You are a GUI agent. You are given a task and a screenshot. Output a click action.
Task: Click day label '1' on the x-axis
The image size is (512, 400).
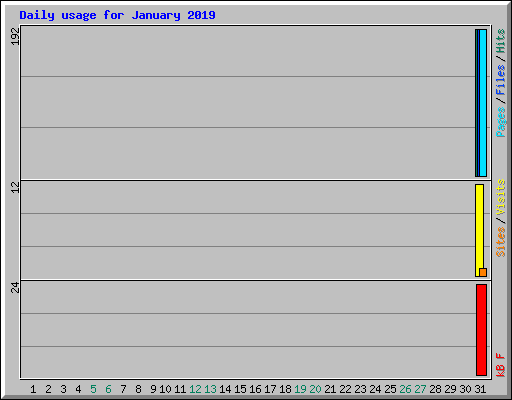[33, 389]
